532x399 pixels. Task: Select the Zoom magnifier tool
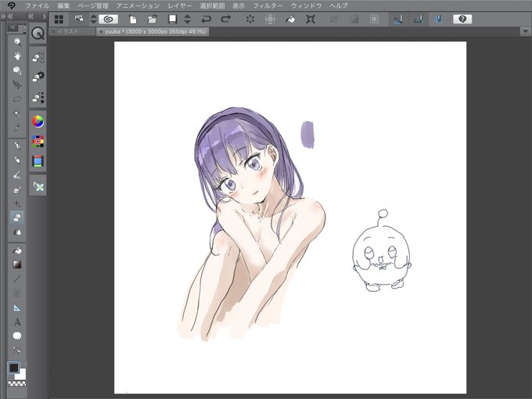coord(17,41)
